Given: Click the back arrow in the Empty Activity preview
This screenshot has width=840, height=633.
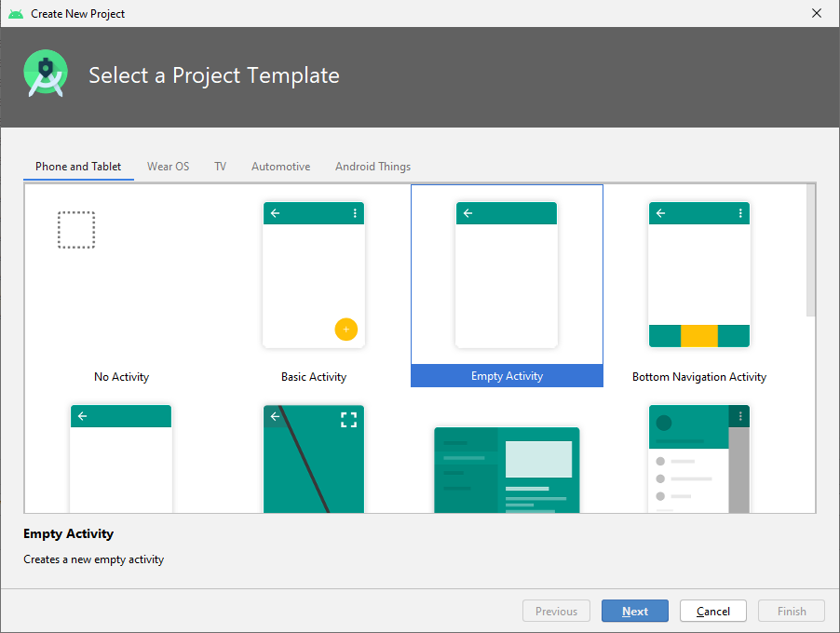Looking at the screenshot, I should click(467, 213).
